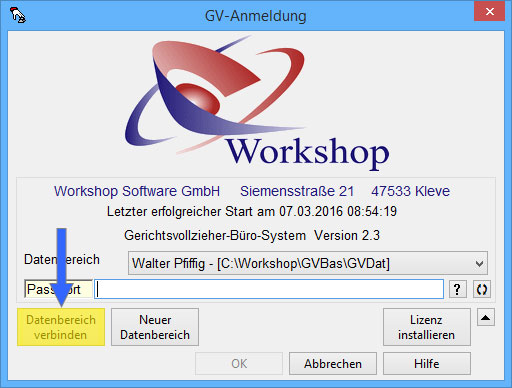Close the GV-Anmeldung window
Screen dimensions: 512x388
point(489,12)
